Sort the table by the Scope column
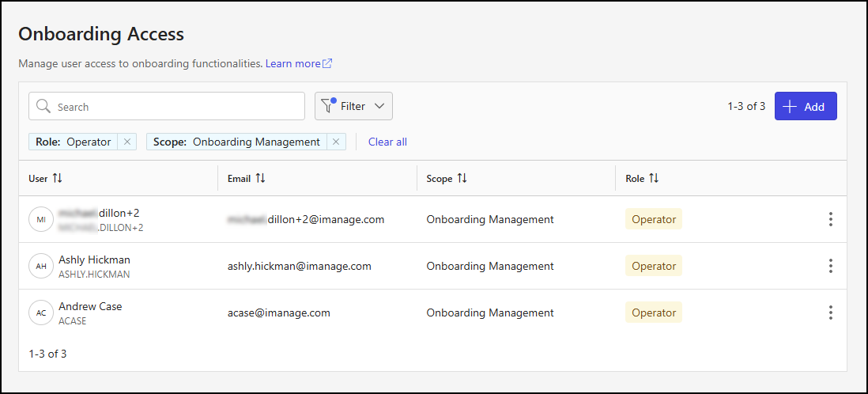The image size is (868, 394). 462,179
